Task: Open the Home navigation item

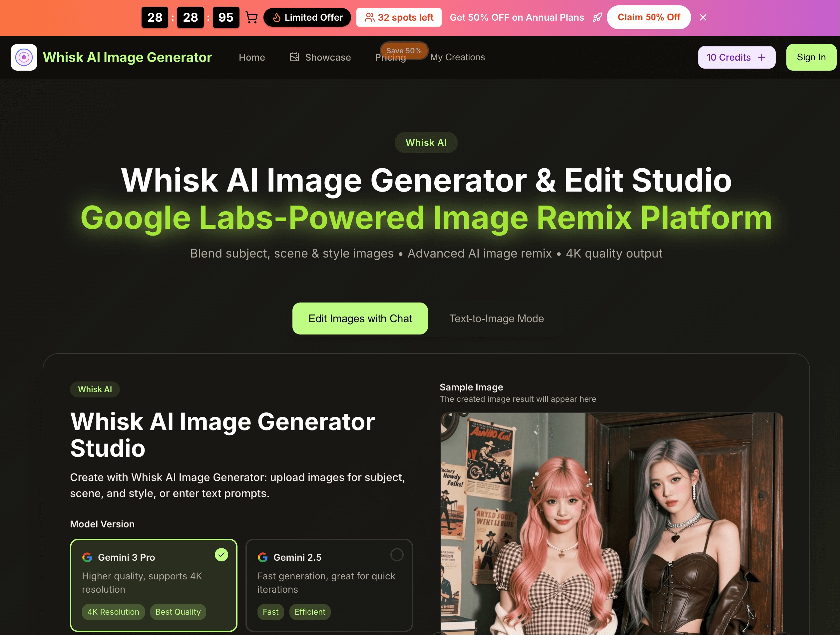Action: coord(252,57)
